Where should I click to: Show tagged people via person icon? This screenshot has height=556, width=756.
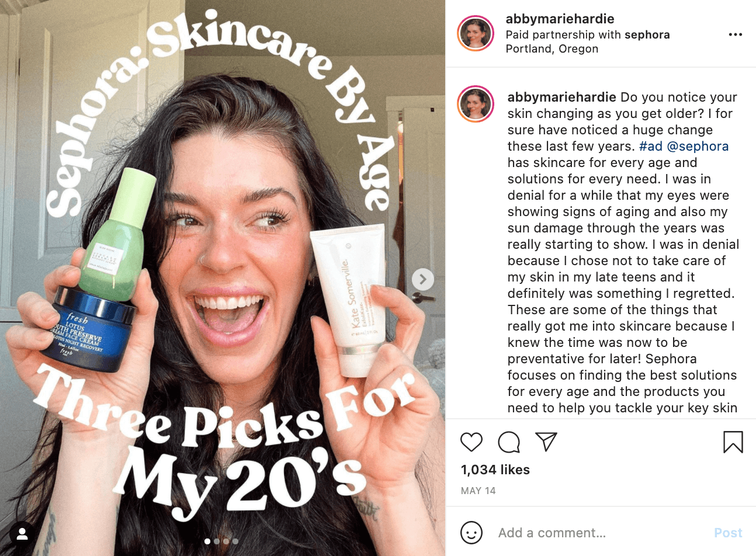[22, 533]
